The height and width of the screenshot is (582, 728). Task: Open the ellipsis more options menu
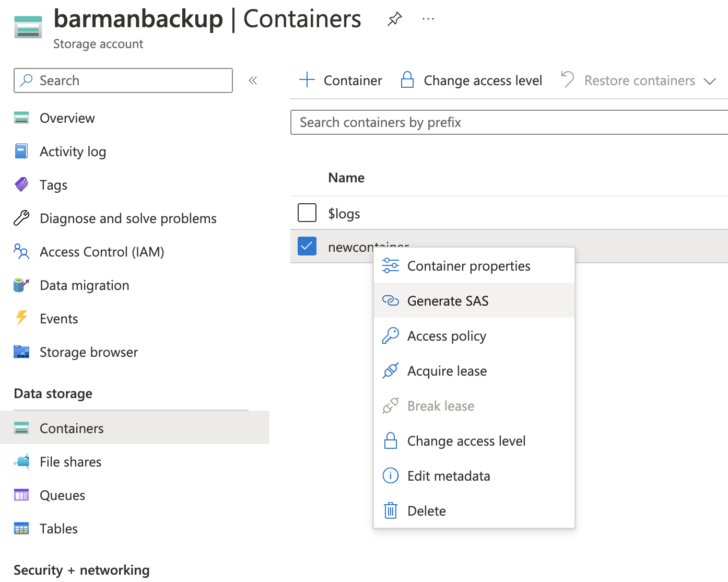(428, 19)
